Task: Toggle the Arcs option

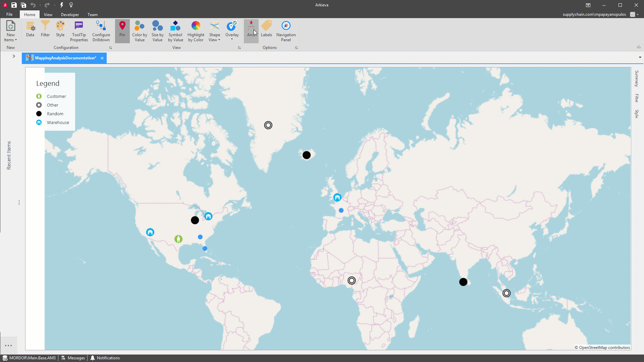Action: tap(251, 31)
